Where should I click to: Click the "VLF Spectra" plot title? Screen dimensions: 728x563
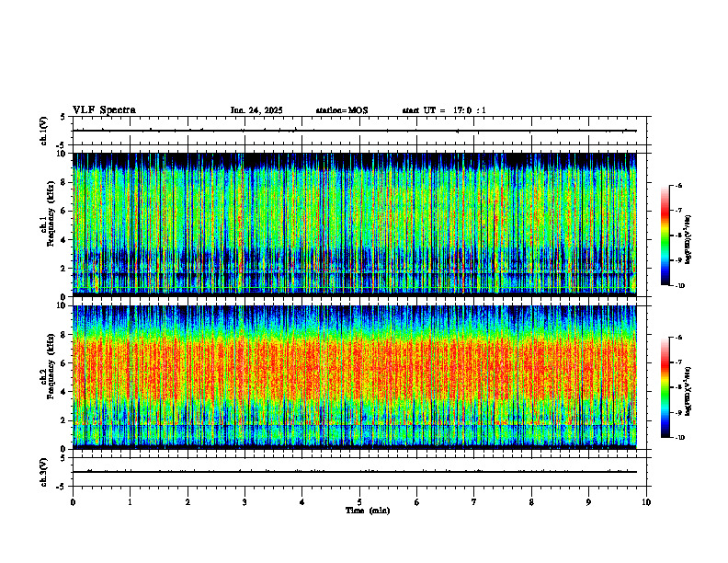104,110
